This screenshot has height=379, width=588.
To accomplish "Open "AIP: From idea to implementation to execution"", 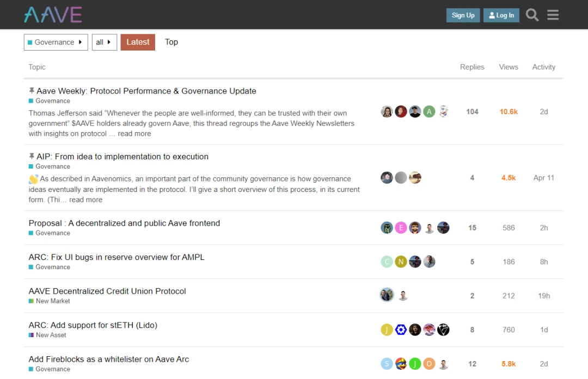I will 122,157.
